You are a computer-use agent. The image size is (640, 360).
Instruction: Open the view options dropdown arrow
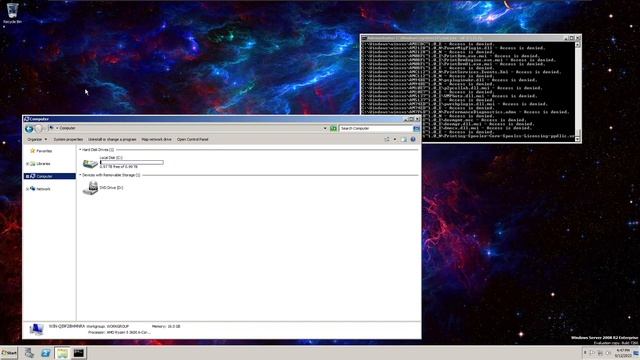395,140
